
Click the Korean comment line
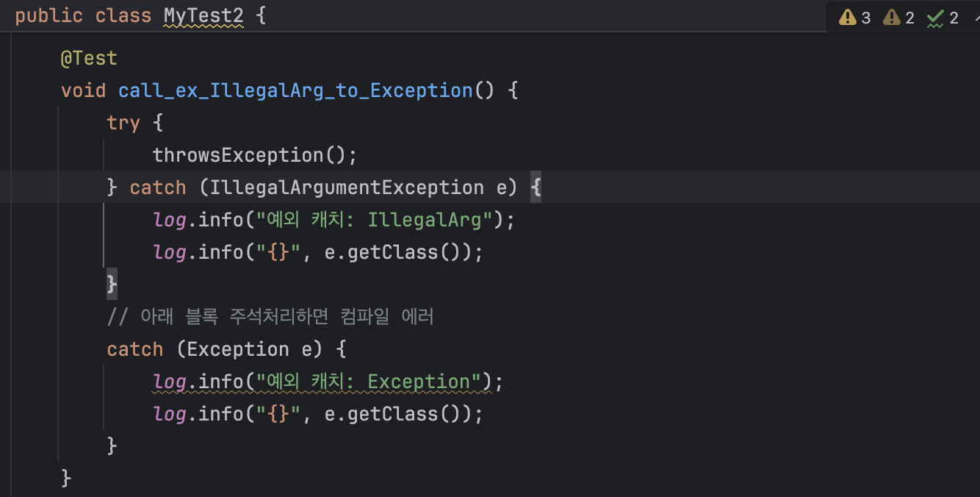click(x=270, y=317)
